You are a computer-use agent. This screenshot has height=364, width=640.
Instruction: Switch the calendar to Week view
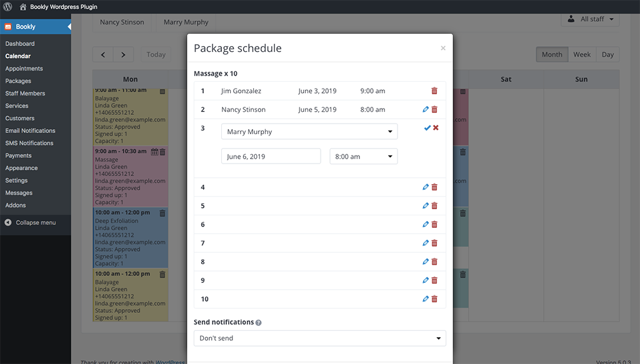581,55
